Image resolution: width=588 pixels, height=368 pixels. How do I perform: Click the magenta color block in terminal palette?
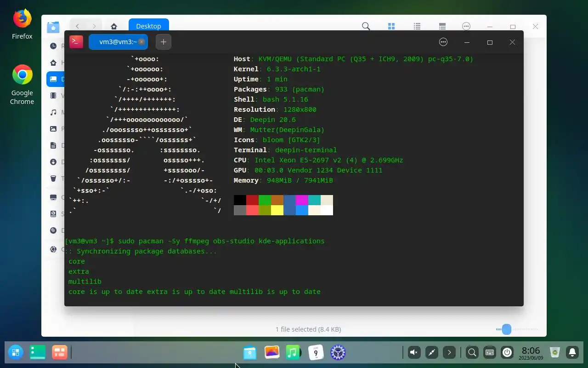point(302,200)
